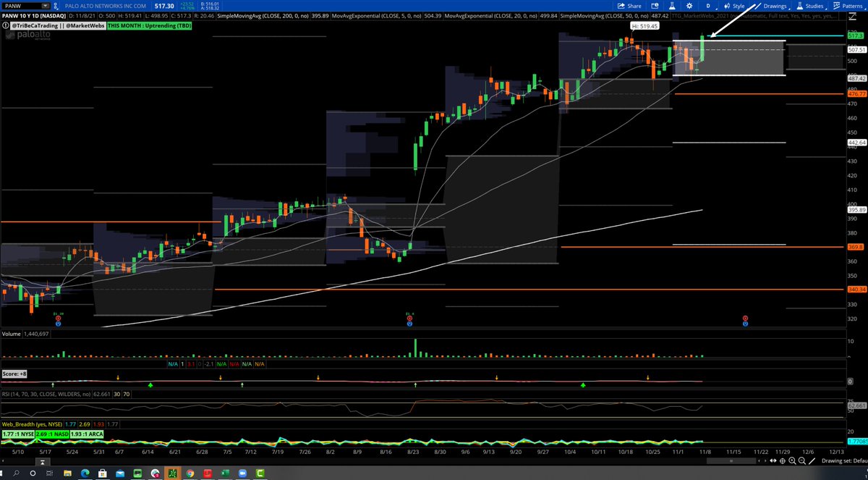Zoom in with the magnifier plus icon
Viewport: 868px width, 480px height.
click(793, 460)
